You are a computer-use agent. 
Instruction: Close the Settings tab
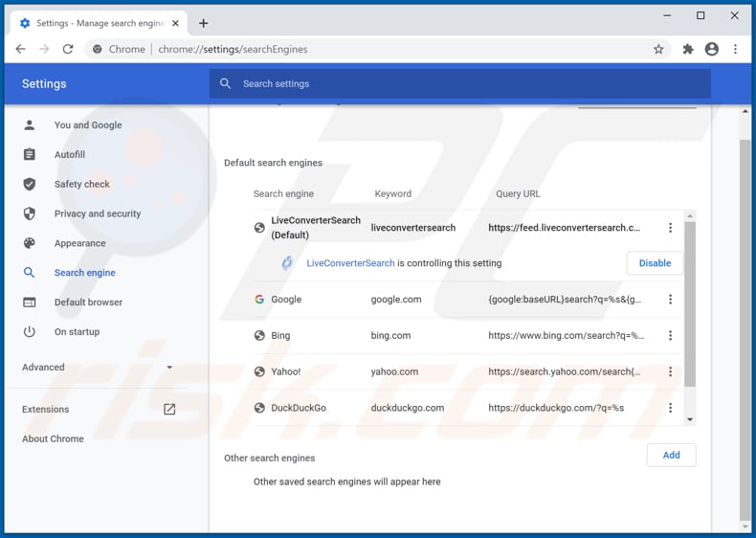click(x=175, y=23)
